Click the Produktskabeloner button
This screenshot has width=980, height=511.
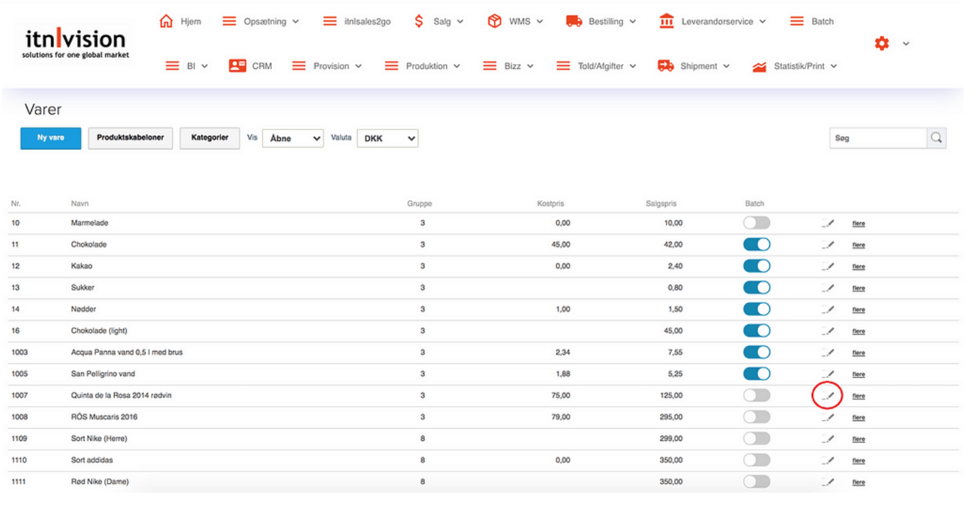tap(130, 138)
